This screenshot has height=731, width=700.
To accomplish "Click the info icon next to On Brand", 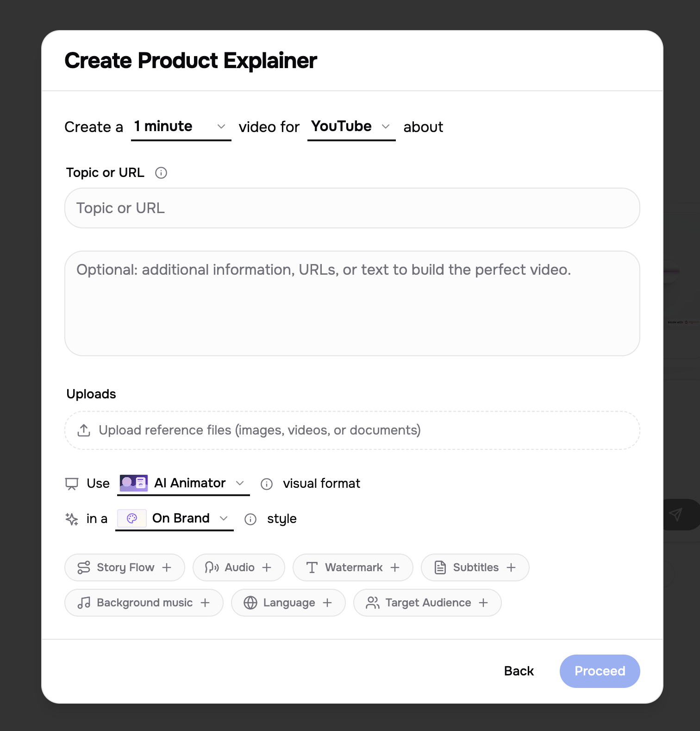I will pyautogui.click(x=250, y=519).
